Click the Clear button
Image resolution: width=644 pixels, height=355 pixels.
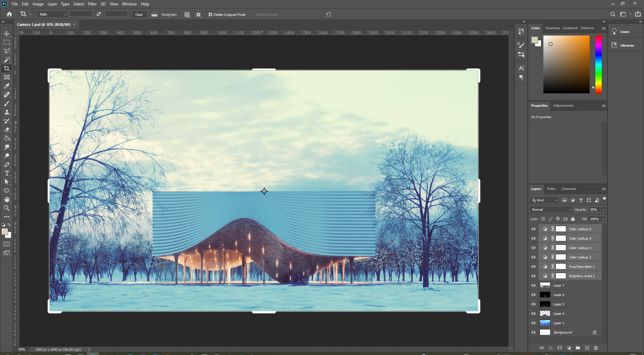(139, 14)
